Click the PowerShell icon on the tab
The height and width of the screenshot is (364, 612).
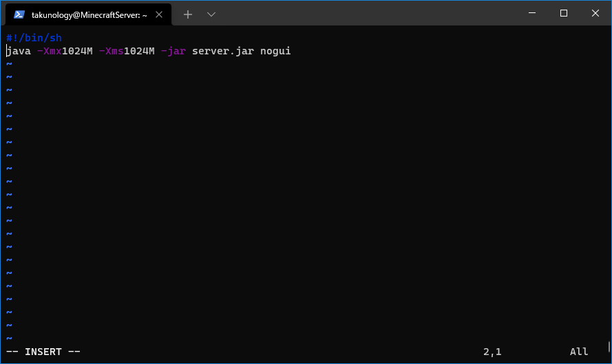click(19, 14)
